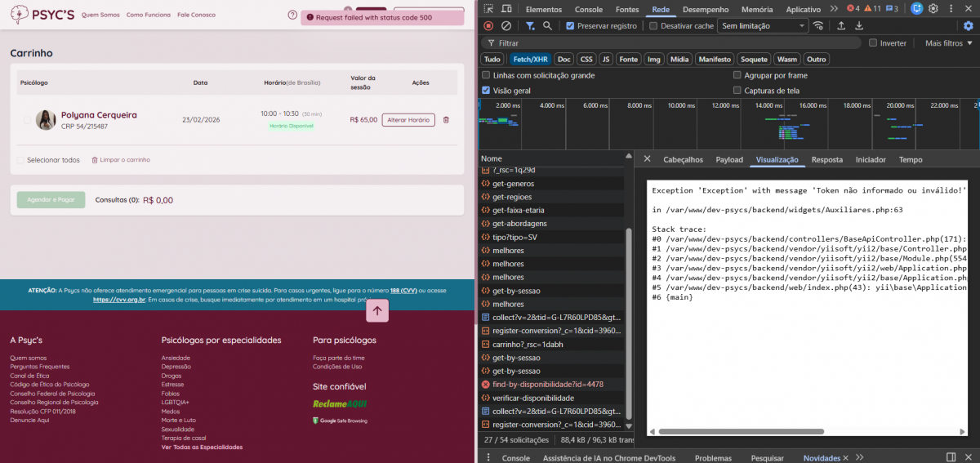Image resolution: width=980 pixels, height=463 pixels.
Task: Check the Selecionar todos checkbox
Action: tap(20, 160)
